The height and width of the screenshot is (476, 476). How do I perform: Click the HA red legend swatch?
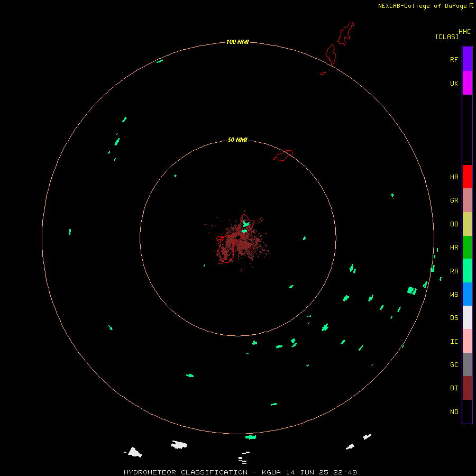[x=467, y=177]
